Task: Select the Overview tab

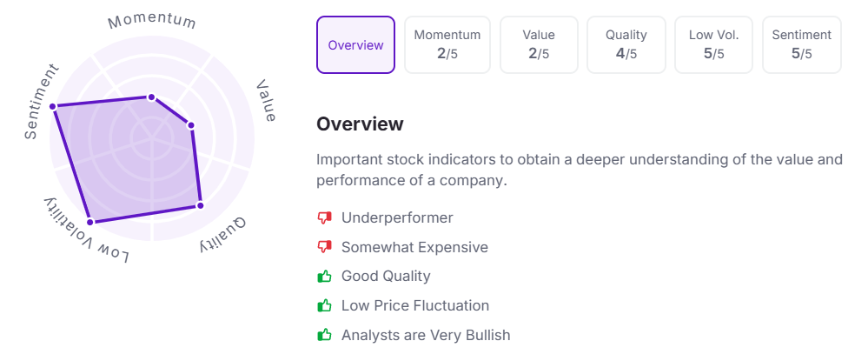Action: (x=355, y=44)
